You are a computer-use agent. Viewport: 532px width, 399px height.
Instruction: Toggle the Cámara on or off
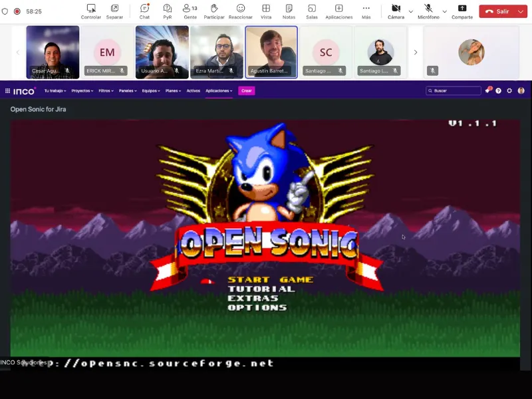tap(396, 11)
